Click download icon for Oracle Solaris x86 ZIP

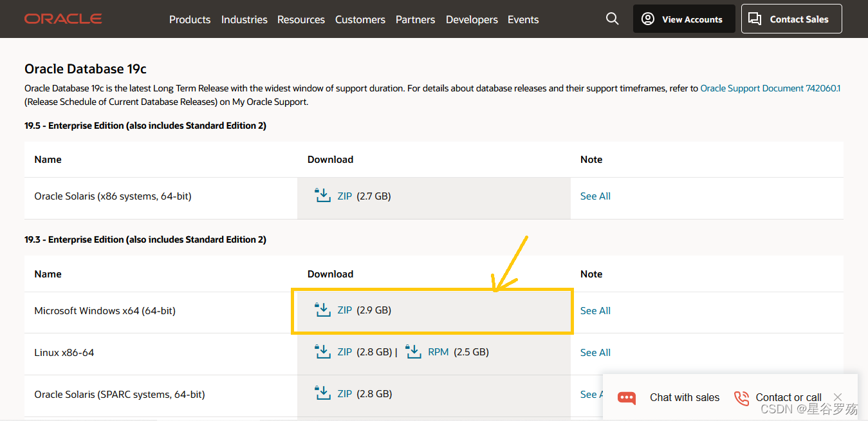coord(322,195)
